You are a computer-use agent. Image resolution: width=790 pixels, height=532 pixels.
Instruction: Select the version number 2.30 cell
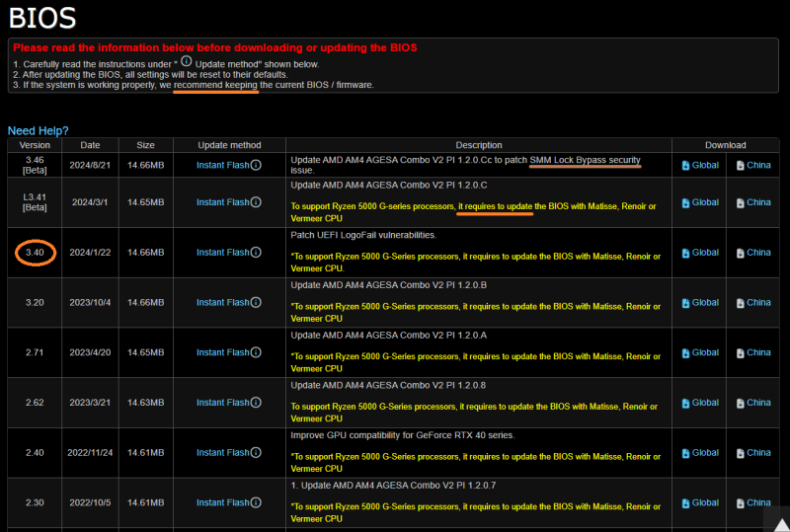(x=35, y=502)
